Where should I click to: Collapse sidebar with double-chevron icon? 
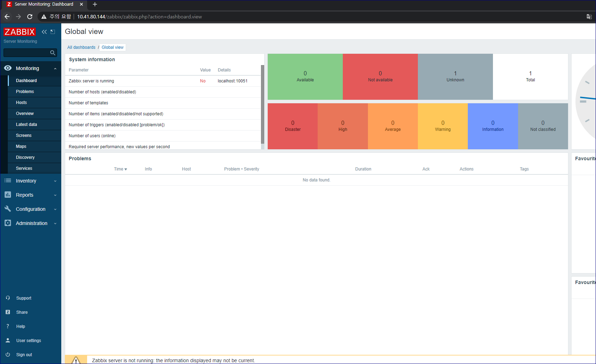pyautogui.click(x=44, y=32)
